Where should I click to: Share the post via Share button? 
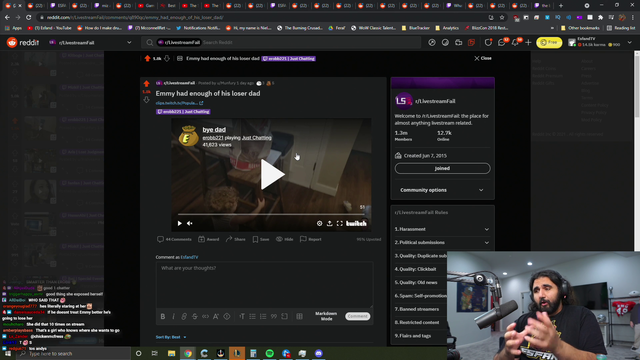[x=236, y=239]
